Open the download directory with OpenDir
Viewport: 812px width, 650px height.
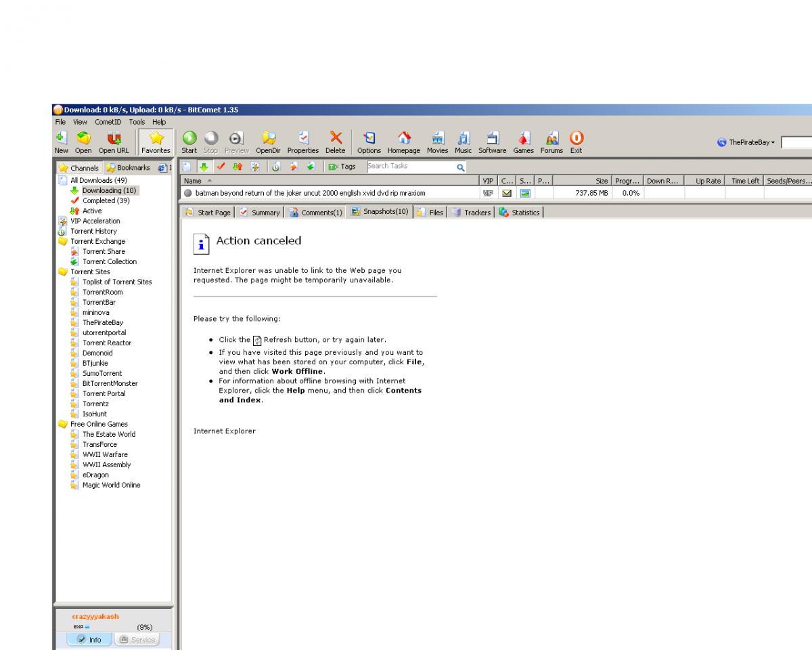269,142
